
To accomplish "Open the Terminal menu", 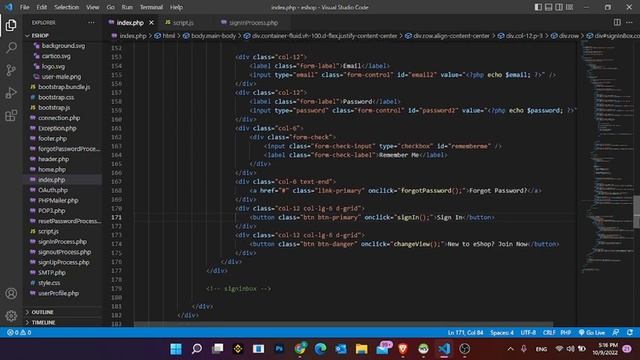I will [151, 7].
